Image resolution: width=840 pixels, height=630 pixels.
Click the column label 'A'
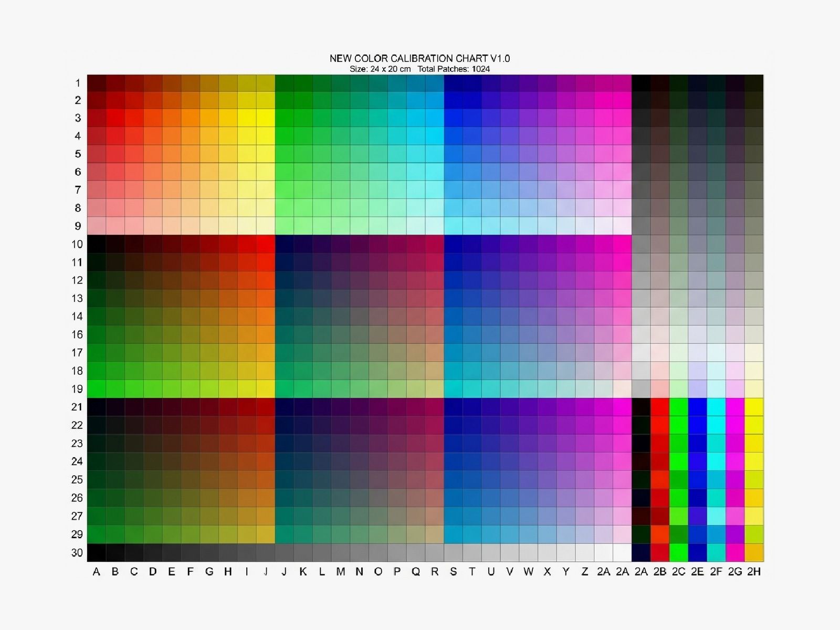pos(96,572)
